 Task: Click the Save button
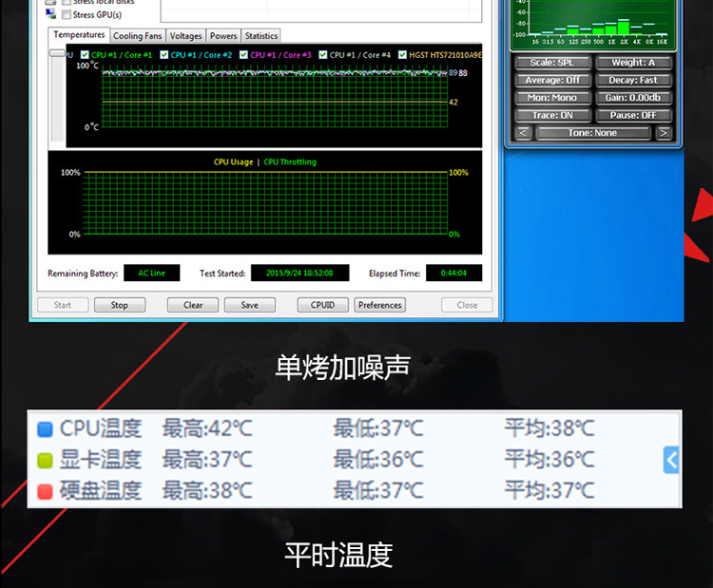coord(250,305)
